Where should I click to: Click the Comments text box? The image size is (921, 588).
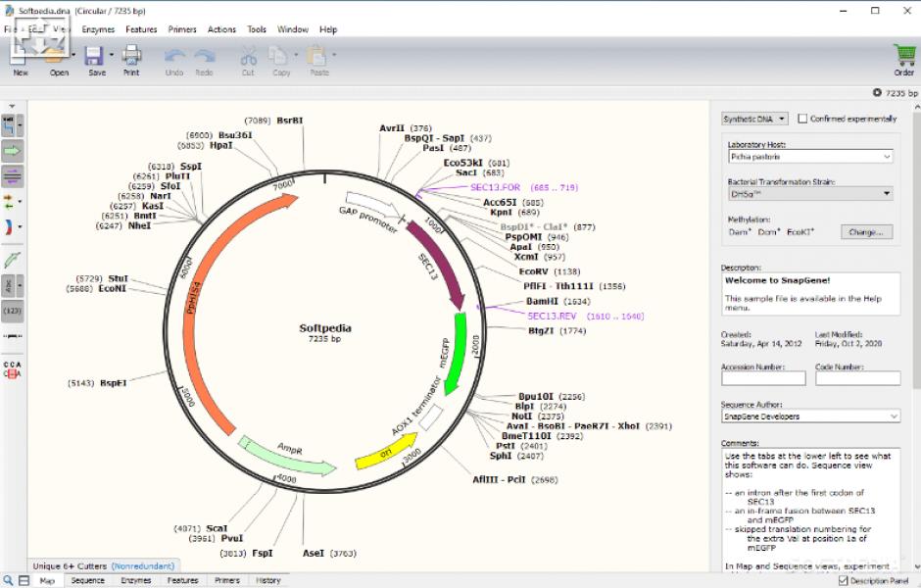coord(810,510)
